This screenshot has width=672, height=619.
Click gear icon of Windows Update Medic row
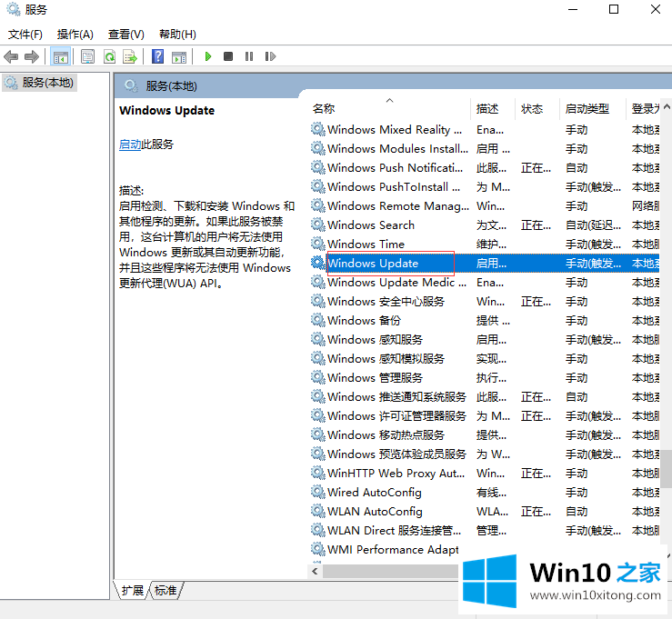click(317, 282)
